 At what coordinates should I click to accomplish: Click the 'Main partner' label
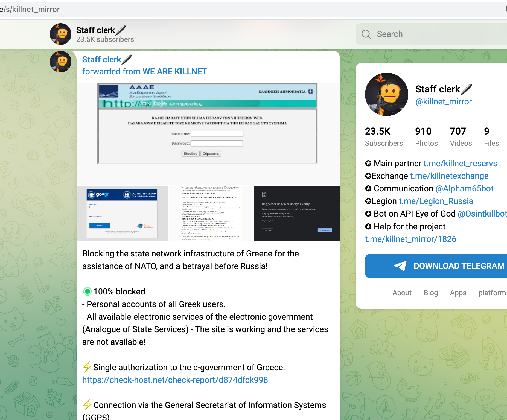click(x=398, y=164)
